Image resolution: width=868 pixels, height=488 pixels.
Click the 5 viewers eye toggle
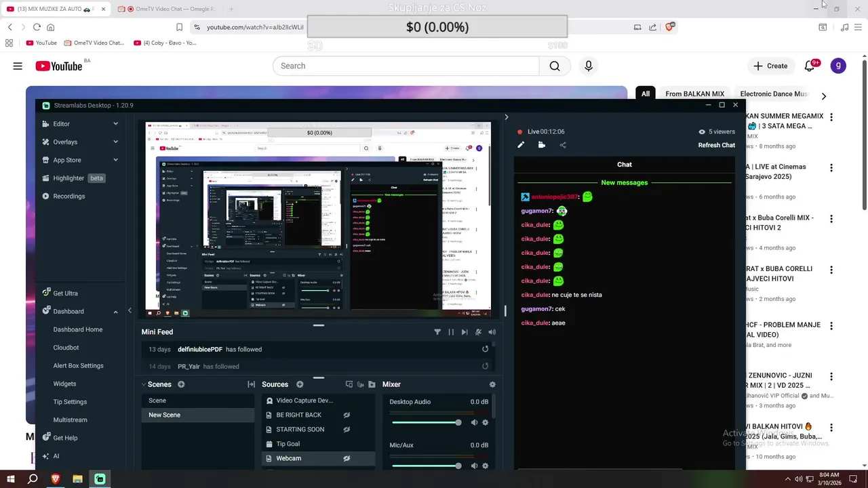(x=702, y=131)
